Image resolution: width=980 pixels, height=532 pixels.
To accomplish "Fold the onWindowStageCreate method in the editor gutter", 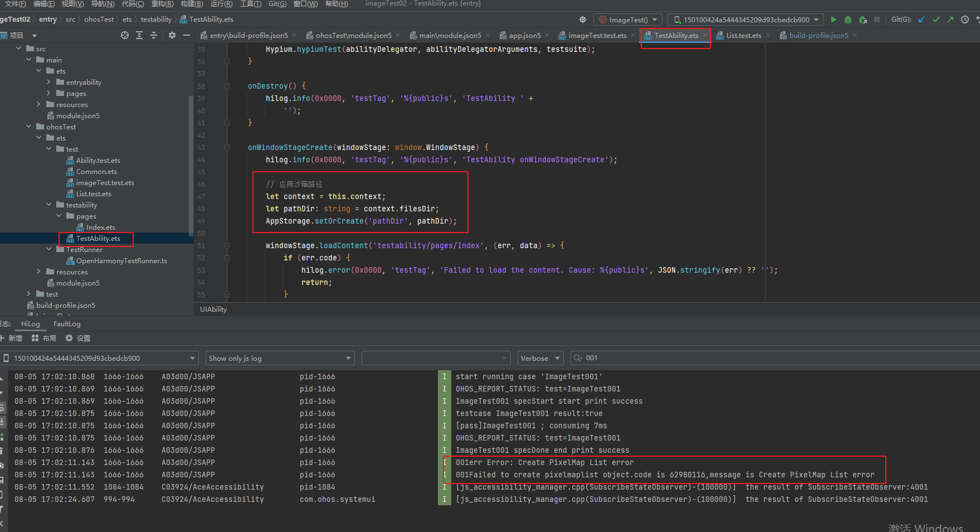I will point(227,148).
